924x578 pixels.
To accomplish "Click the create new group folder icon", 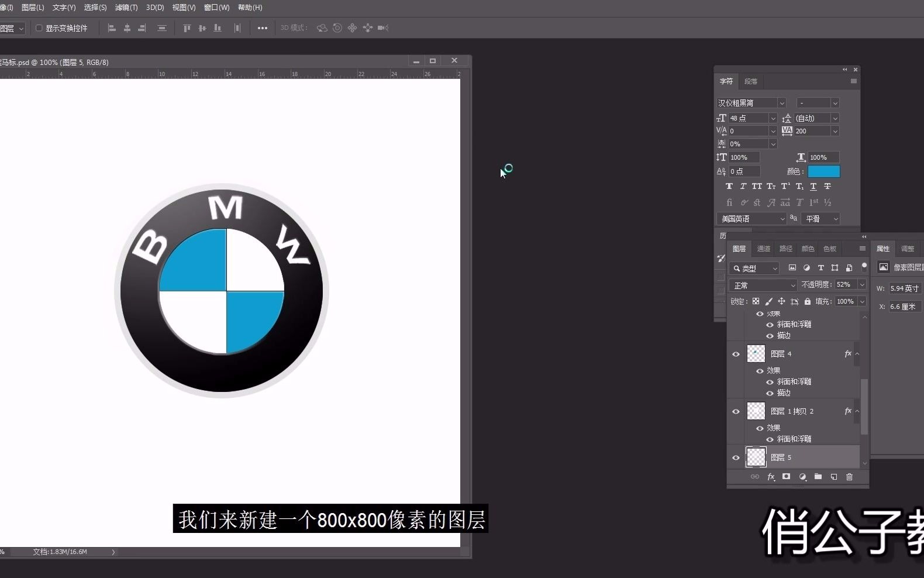I will (818, 477).
